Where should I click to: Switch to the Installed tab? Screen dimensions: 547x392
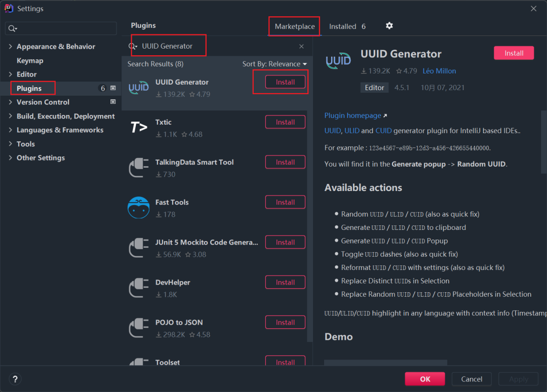[x=347, y=26]
